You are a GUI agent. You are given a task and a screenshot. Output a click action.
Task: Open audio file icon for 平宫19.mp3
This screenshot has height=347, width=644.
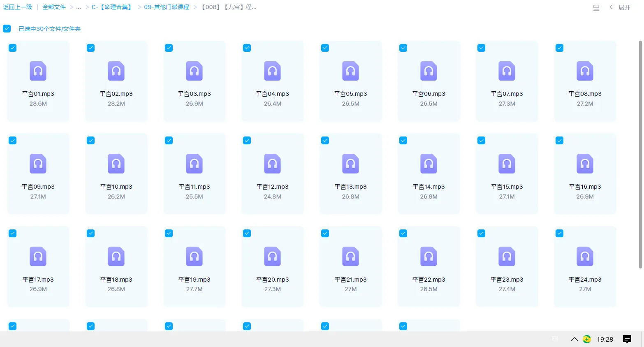coord(194,257)
